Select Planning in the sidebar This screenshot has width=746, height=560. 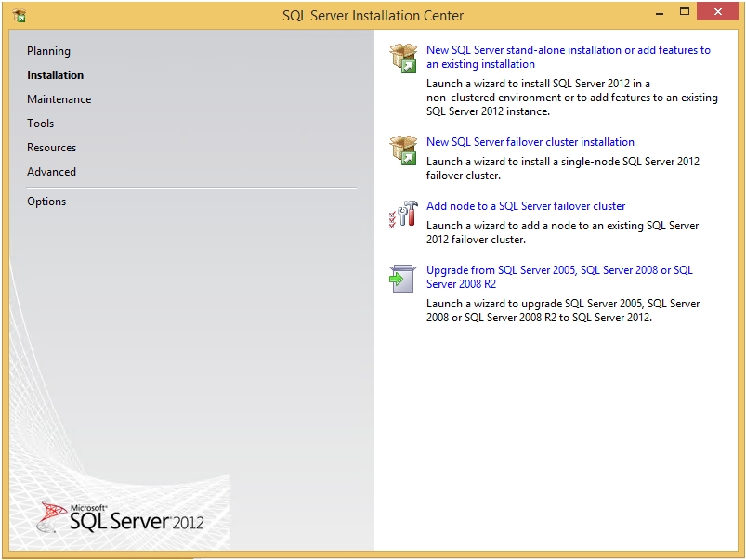coord(48,51)
